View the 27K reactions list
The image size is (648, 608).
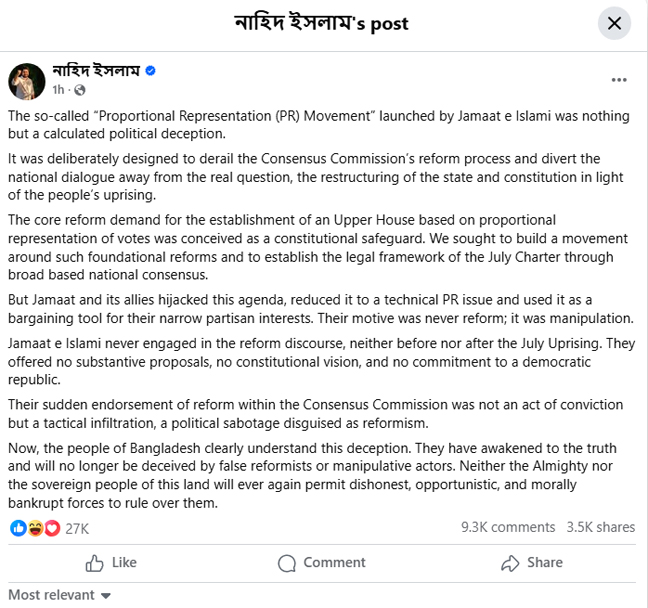click(x=77, y=527)
